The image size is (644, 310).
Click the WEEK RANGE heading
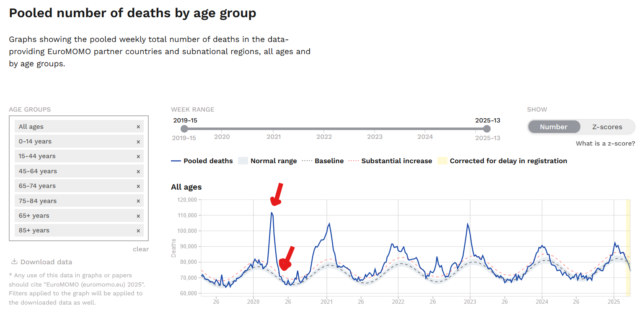click(193, 109)
